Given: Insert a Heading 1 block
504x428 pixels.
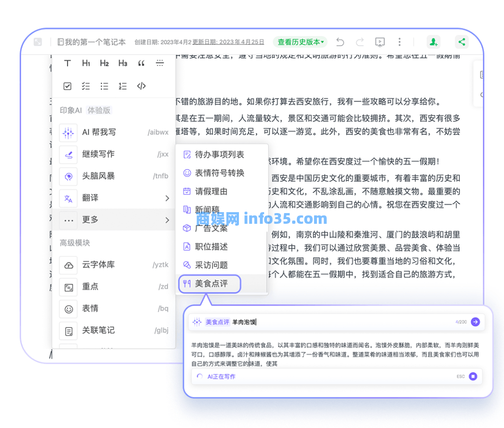Looking at the screenshot, I should [86, 63].
